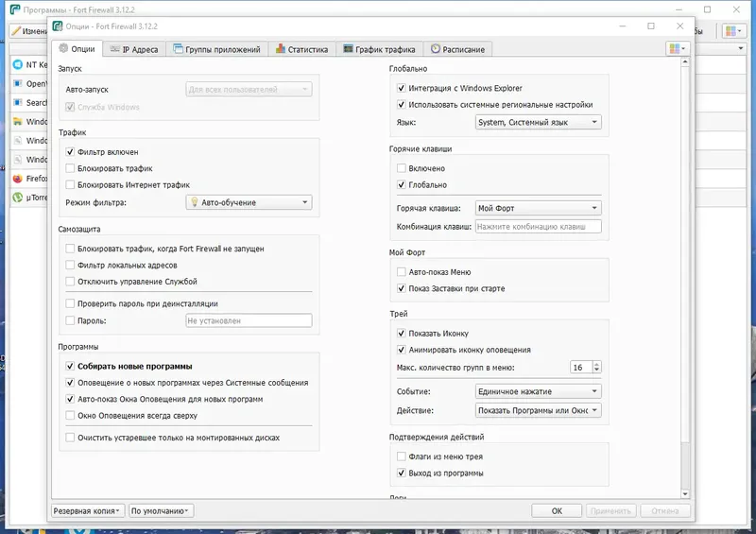The image size is (756, 534).
Task: Click the lightbulb icon in Режим фильтра combo
Action: 195,202
